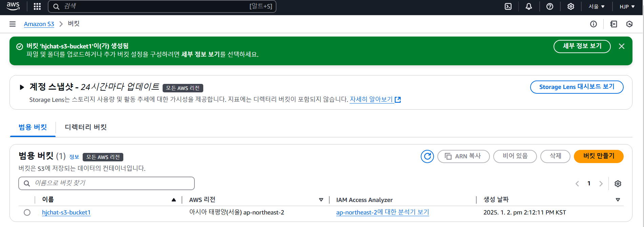
Task: Open the notifications bell
Action: point(529,6)
